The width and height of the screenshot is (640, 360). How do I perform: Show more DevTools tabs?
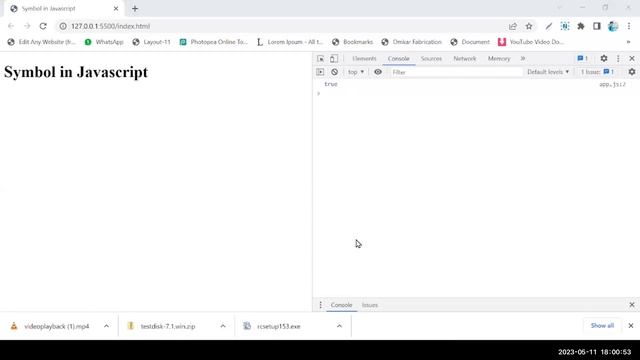[523, 59]
